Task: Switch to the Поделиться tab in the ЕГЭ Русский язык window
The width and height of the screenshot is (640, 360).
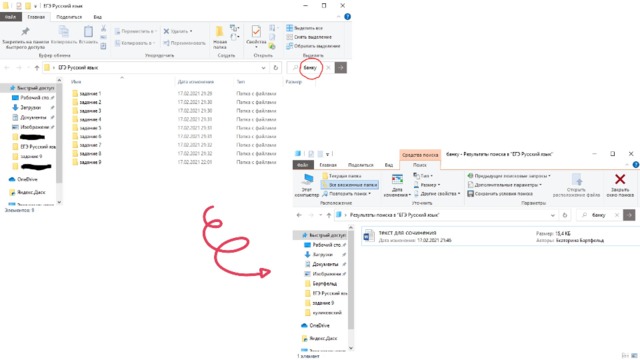Action: [69, 17]
